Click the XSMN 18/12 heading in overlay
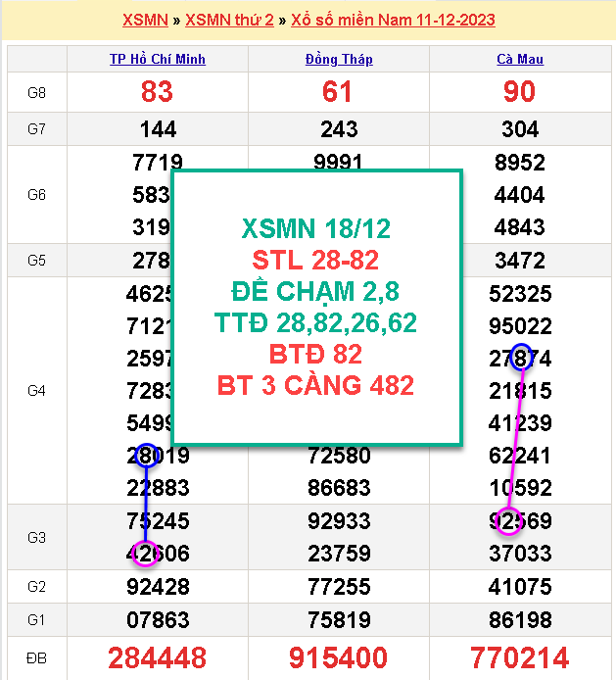The width and height of the screenshot is (616, 680). (315, 229)
